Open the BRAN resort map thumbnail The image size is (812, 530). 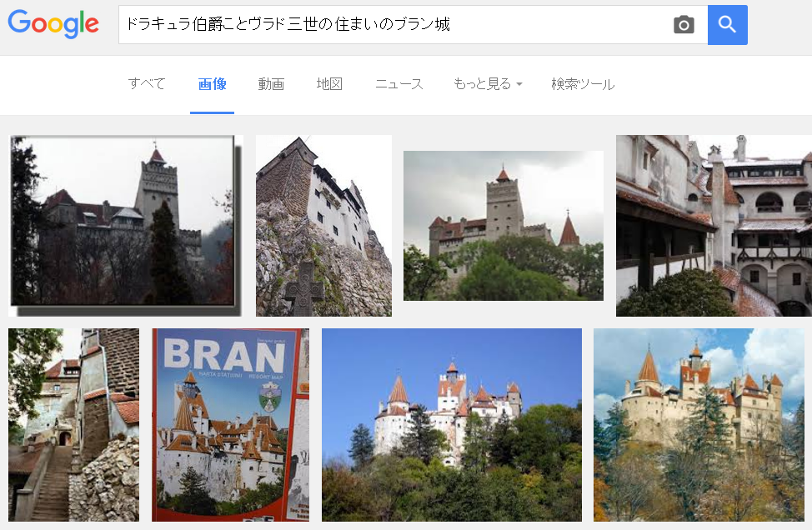pos(230,424)
